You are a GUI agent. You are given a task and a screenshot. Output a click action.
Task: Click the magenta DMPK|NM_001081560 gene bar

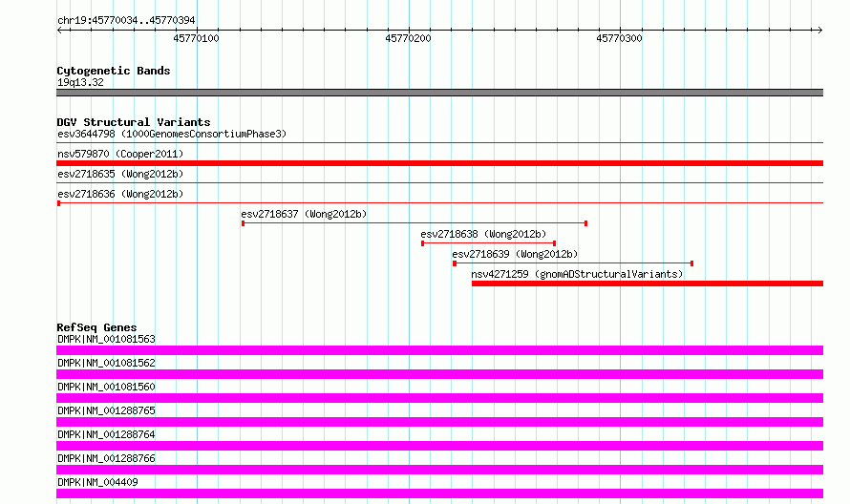click(439, 398)
